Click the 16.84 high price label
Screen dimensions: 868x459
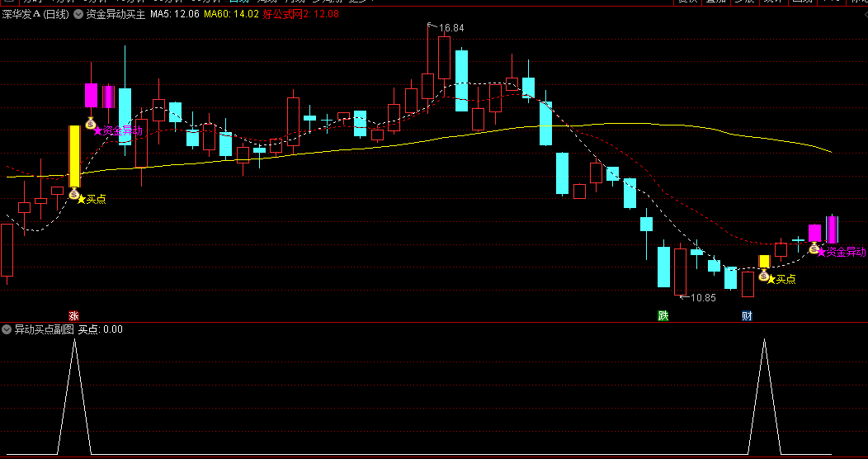[451, 28]
